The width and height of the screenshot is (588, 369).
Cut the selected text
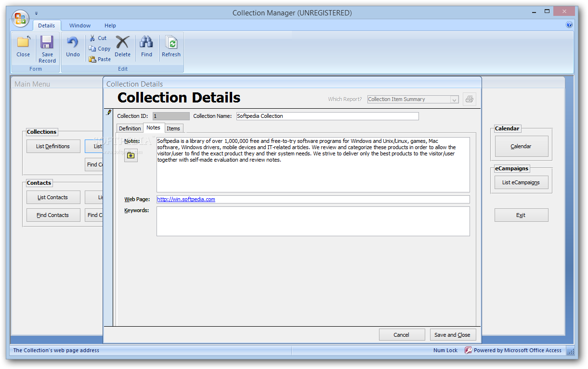click(x=98, y=38)
